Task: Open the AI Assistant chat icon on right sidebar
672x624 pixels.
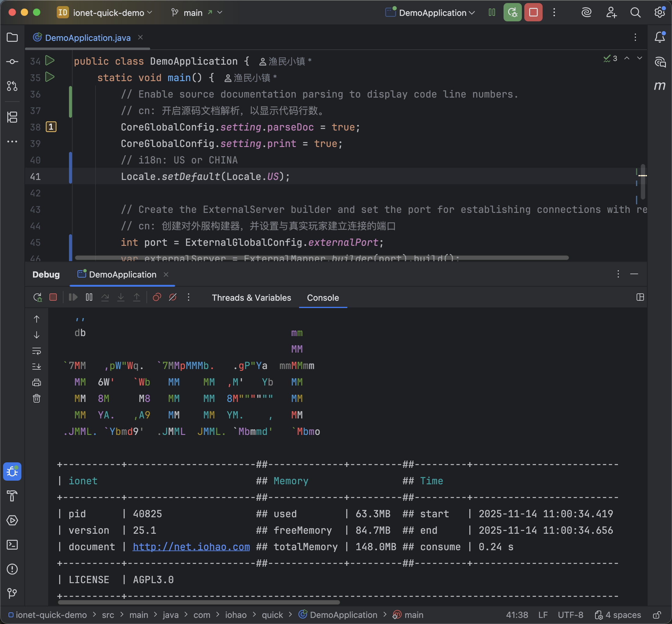Action: (x=659, y=62)
